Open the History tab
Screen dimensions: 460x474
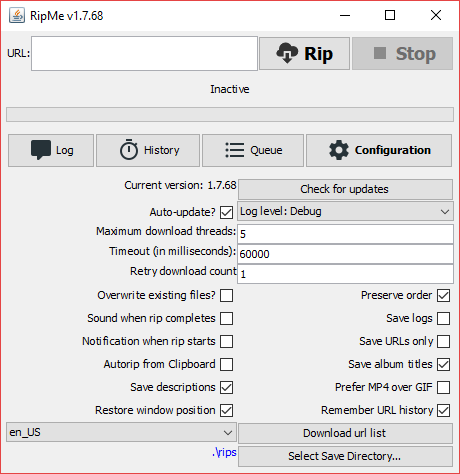pos(148,150)
